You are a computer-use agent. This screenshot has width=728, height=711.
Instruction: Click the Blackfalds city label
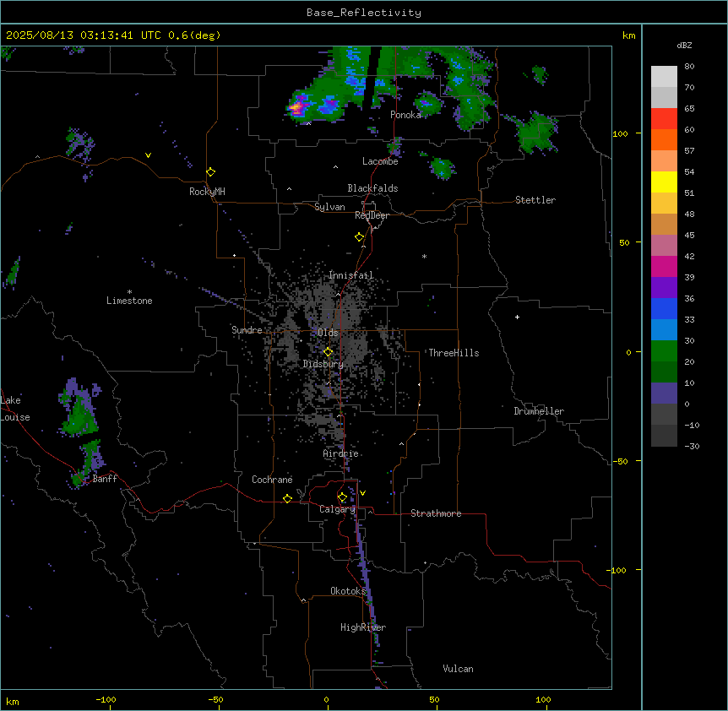(372, 188)
